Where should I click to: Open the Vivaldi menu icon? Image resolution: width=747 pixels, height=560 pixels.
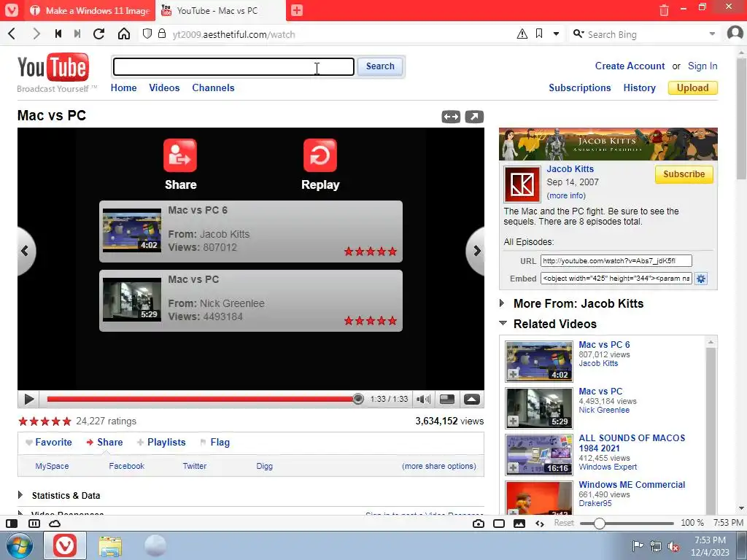[12, 10]
